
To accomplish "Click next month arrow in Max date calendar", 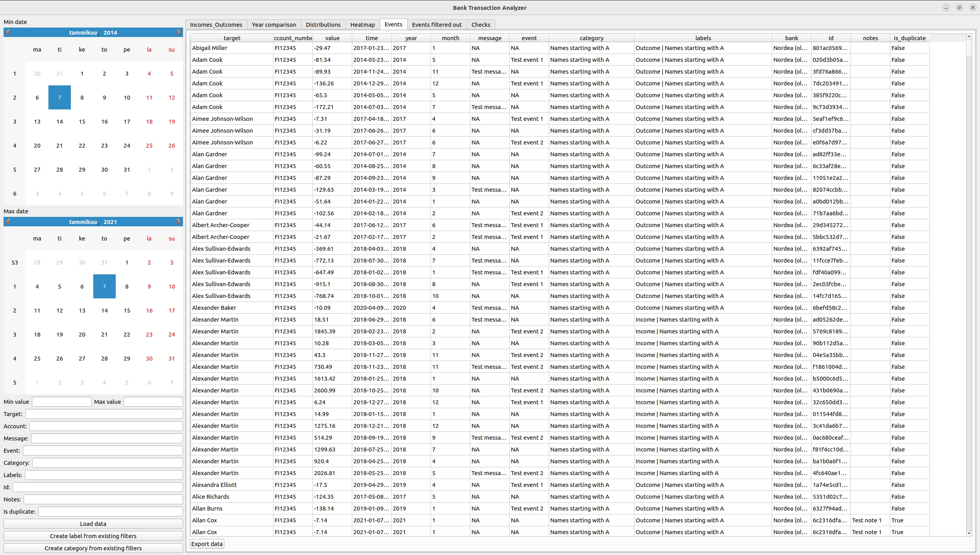I will 178,222.
